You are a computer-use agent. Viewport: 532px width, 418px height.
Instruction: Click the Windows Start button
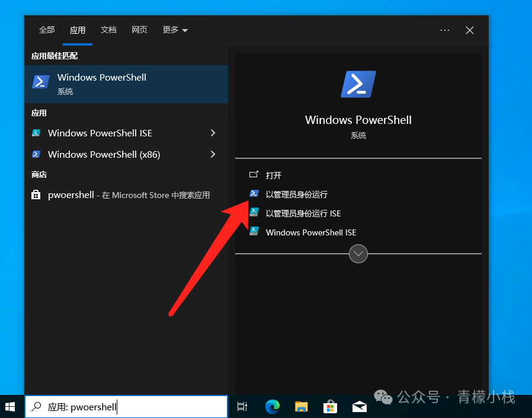coord(10,407)
